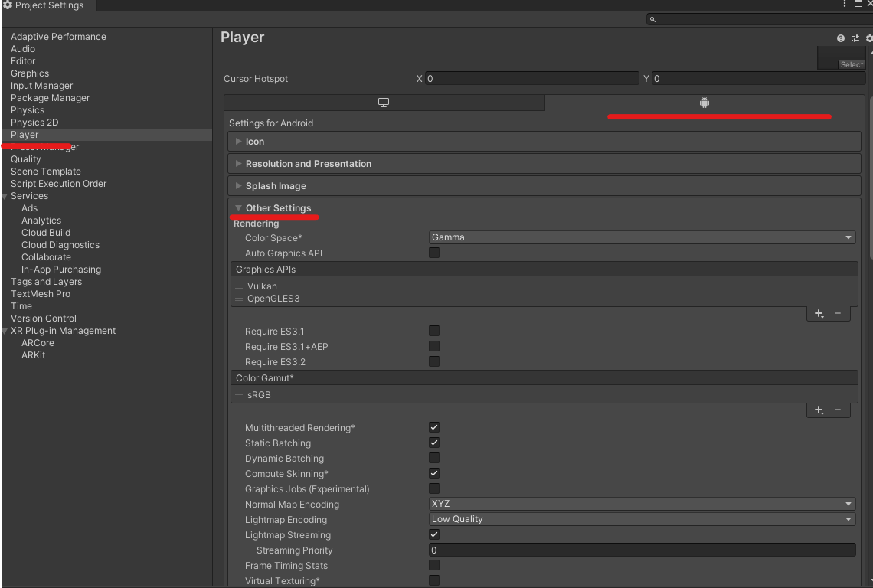
Task: Grab the sRGB row reorder handle
Action: [x=239, y=395]
